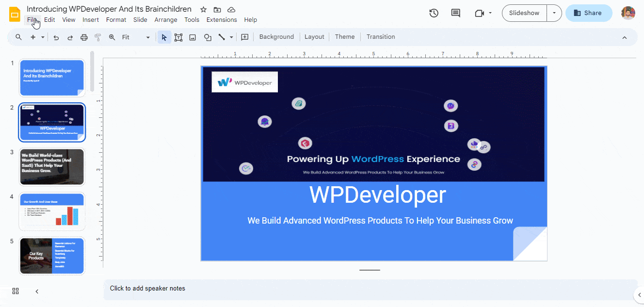Insert an image icon
Viewport: 644px width, 307px height.
[x=193, y=37]
